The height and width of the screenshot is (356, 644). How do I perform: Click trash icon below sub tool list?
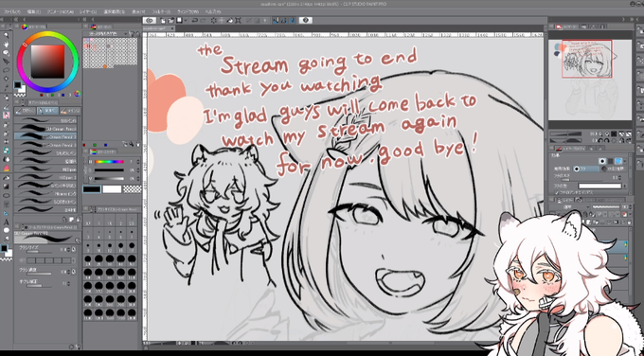point(77,220)
